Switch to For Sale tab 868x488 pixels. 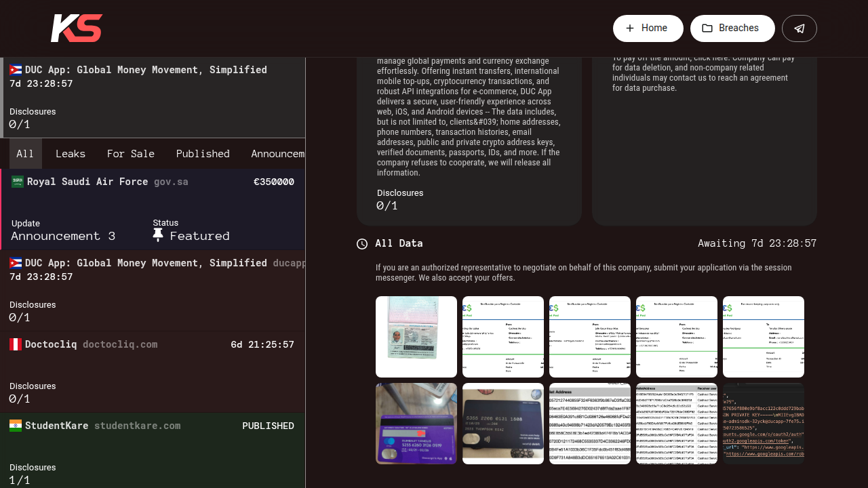pyautogui.click(x=131, y=154)
